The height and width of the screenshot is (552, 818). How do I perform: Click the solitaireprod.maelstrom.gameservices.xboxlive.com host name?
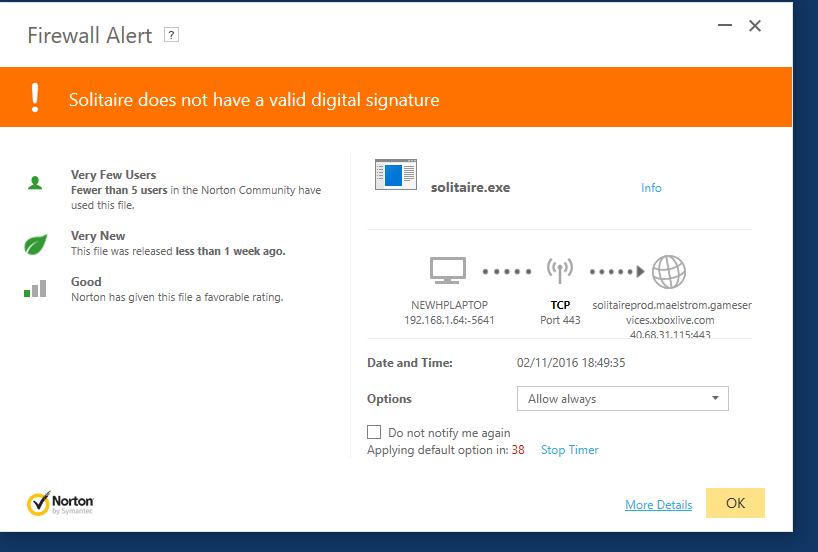[x=671, y=312]
